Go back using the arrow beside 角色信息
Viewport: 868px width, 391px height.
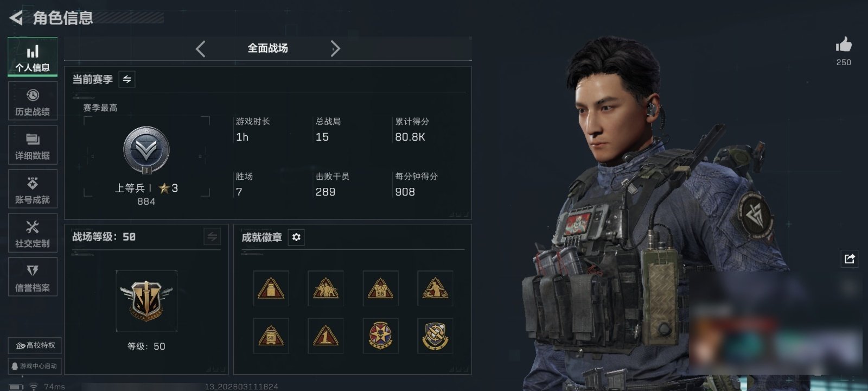point(16,18)
